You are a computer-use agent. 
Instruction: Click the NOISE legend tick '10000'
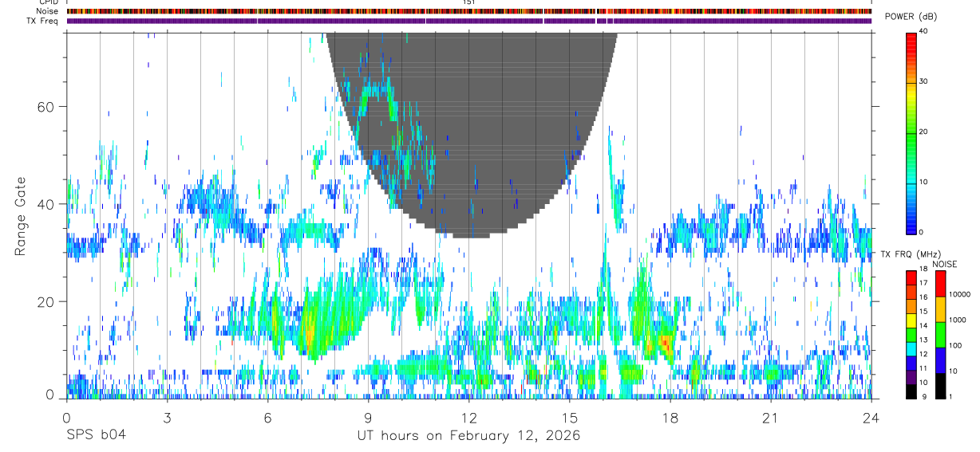tap(961, 295)
